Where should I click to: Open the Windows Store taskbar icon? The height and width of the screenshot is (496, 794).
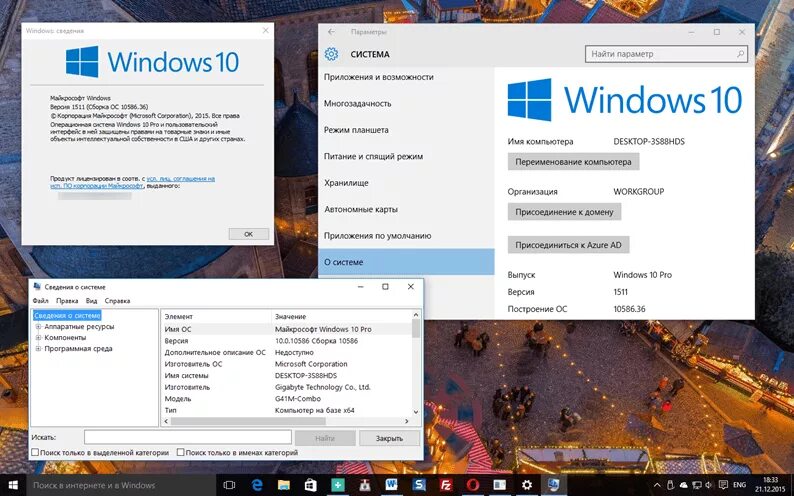[x=310, y=485]
